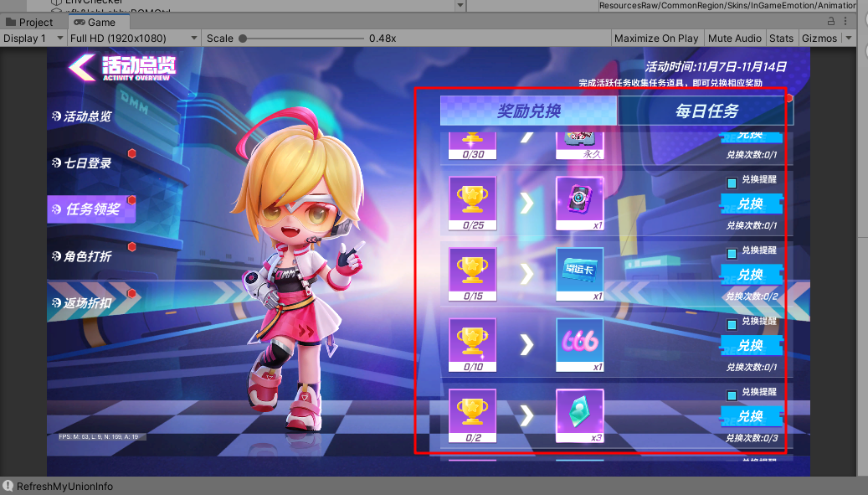868x495 pixels.
Task: Enable 兑换提醒 checkbox in the 0/15 row
Action: click(x=732, y=254)
